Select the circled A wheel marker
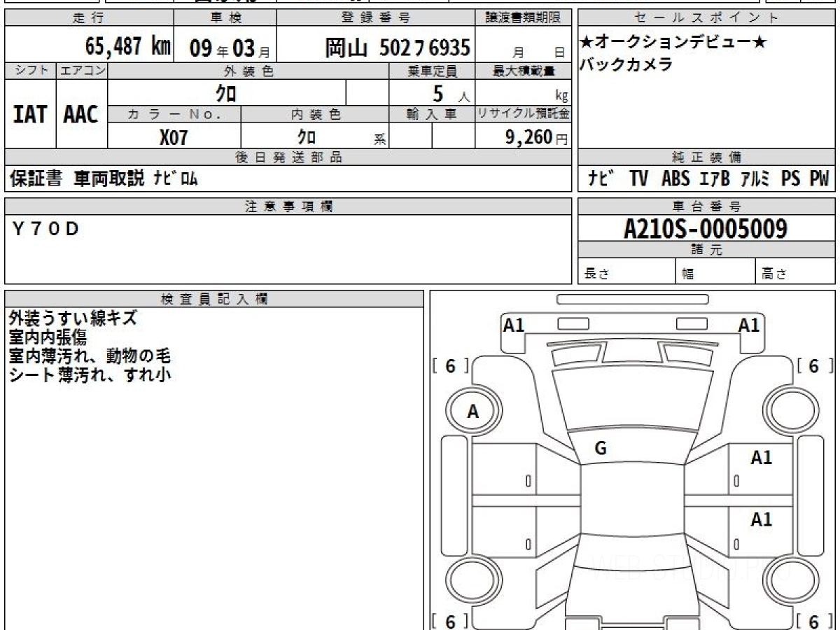Image resolution: width=840 pixels, height=630 pixels. (x=473, y=412)
